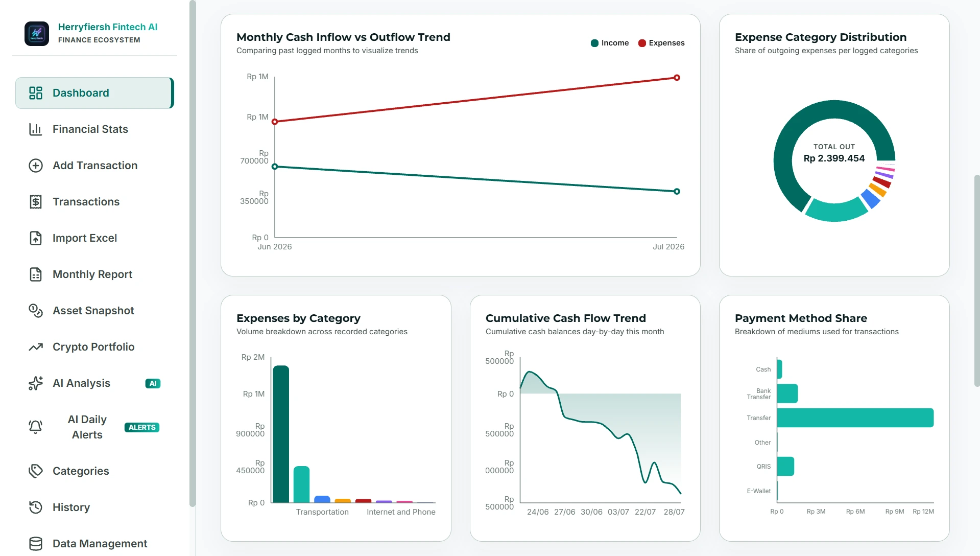Click the Transportation axis label
Image resolution: width=980 pixels, height=556 pixels.
pyautogui.click(x=322, y=512)
